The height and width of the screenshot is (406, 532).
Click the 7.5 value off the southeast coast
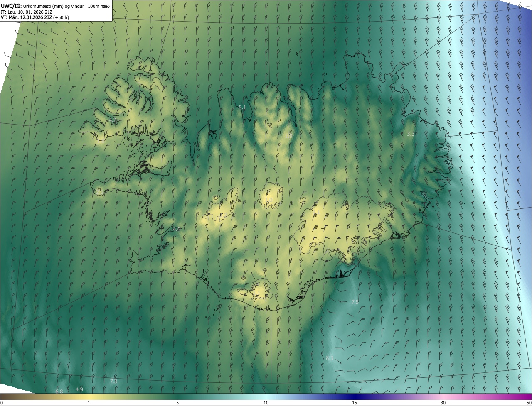point(355,302)
